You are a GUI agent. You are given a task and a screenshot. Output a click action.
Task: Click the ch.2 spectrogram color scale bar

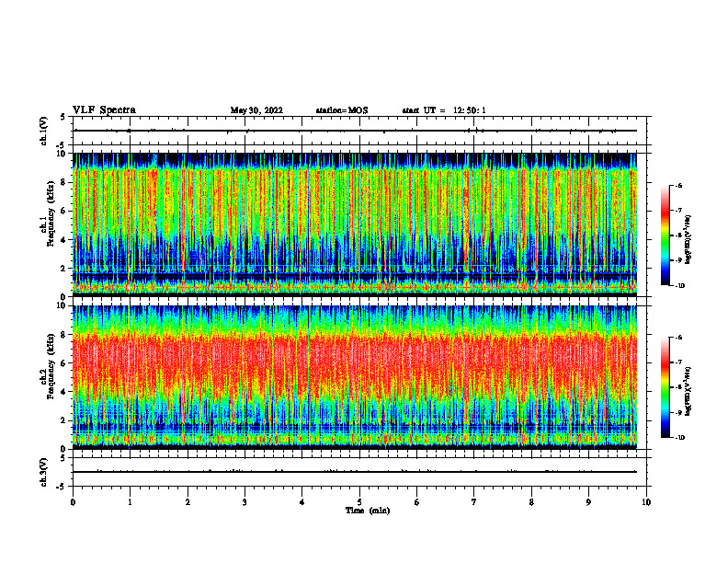coord(665,387)
